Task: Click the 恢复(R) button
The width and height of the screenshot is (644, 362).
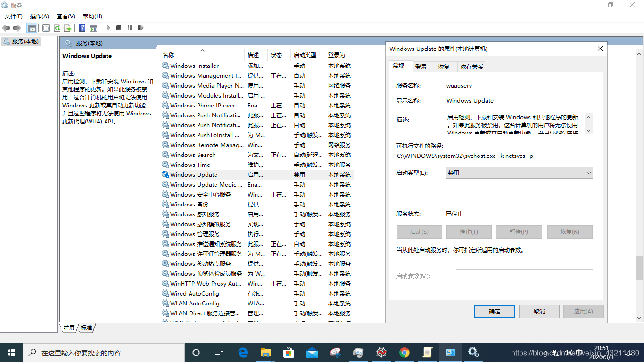Action: pyautogui.click(x=570, y=232)
